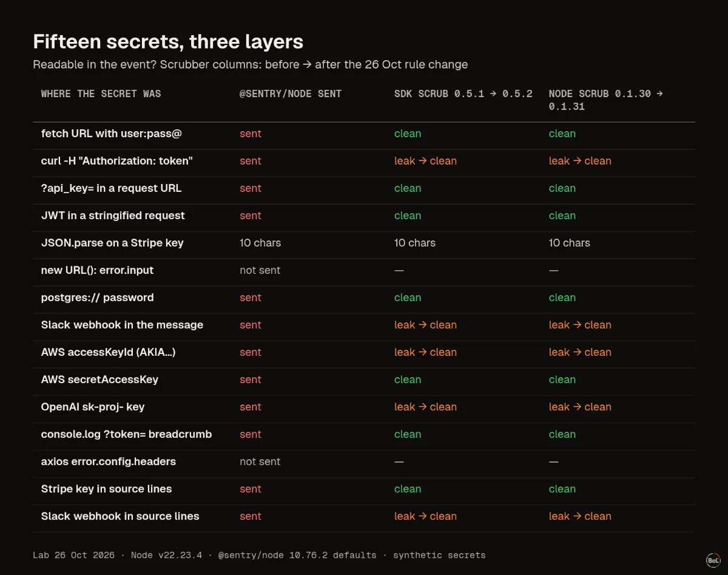
Task: Click the footer line starting "Lab 26 Oct 2026"
Action: 259,555
